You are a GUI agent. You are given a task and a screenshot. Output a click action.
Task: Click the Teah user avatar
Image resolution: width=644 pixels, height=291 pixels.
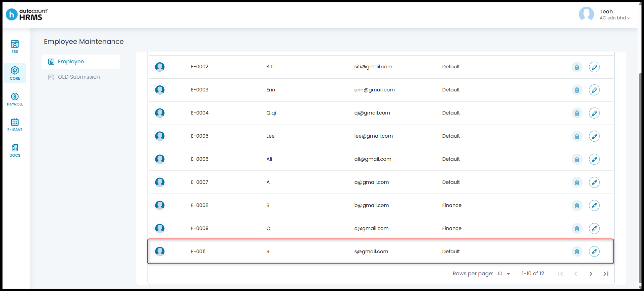(x=586, y=14)
